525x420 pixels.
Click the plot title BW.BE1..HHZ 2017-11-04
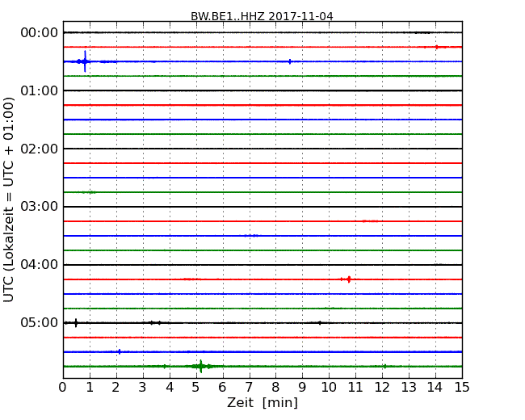coord(262,16)
